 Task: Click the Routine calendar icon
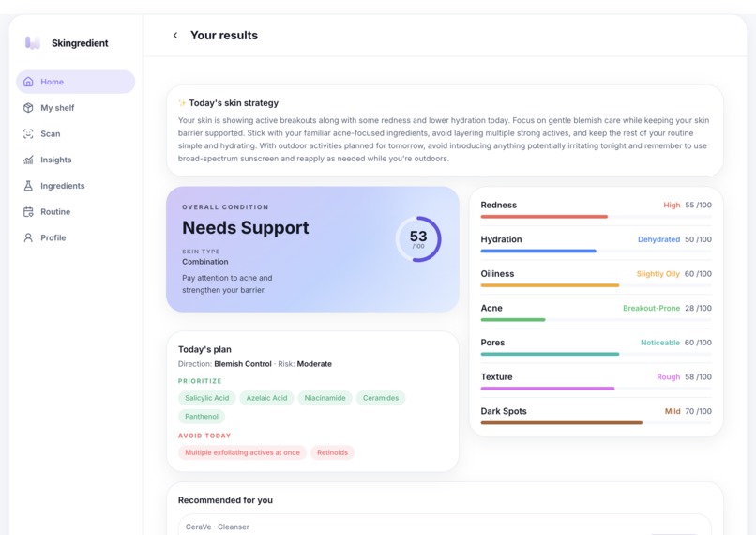(x=28, y=212)
